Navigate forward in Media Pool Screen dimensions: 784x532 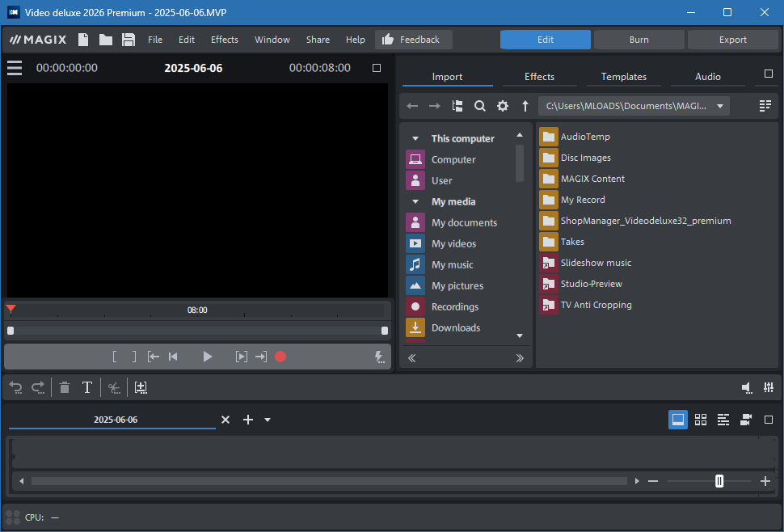435,106
